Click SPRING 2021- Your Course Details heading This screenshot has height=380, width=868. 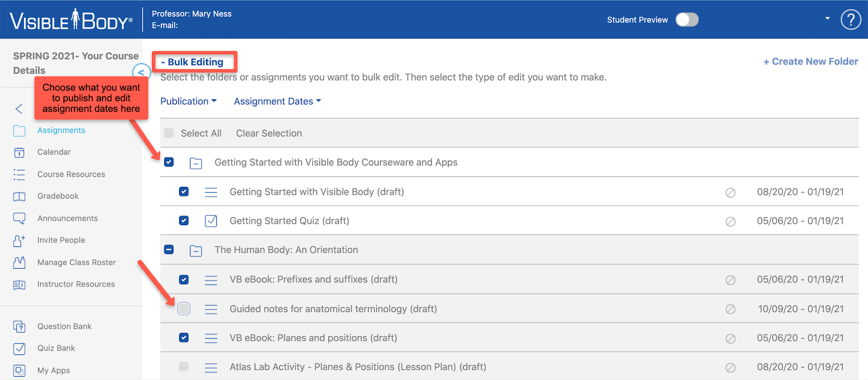pyautogui.click(x=76, y=63)
